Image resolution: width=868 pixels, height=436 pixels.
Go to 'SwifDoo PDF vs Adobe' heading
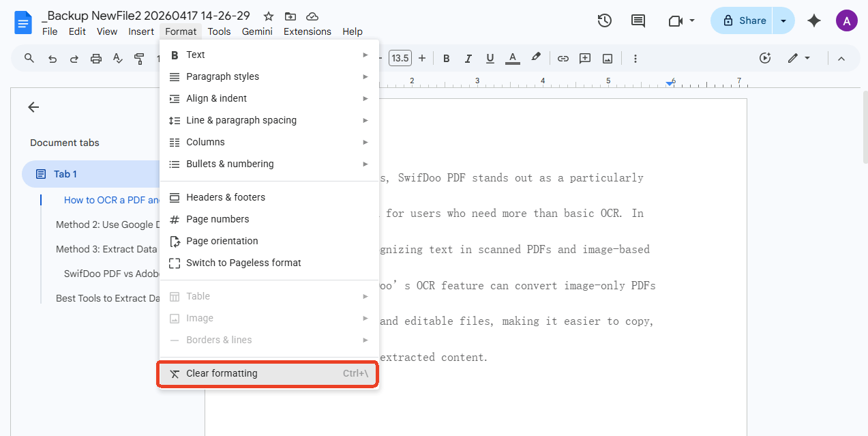coord(113,274)
